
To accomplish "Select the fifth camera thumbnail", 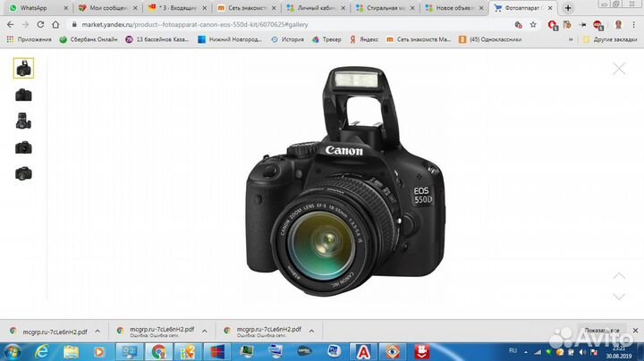I will (23, 173).
